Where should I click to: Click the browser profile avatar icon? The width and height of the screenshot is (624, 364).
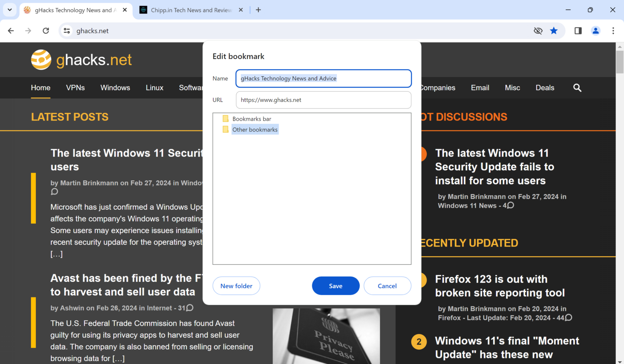coord(596,31)
